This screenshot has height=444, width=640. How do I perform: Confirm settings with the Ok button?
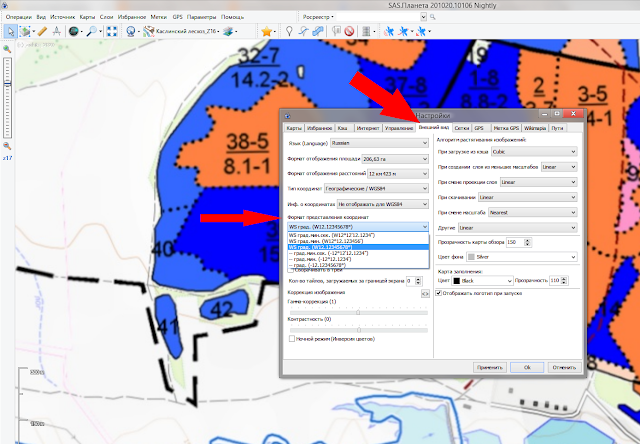tap(527, 367)
